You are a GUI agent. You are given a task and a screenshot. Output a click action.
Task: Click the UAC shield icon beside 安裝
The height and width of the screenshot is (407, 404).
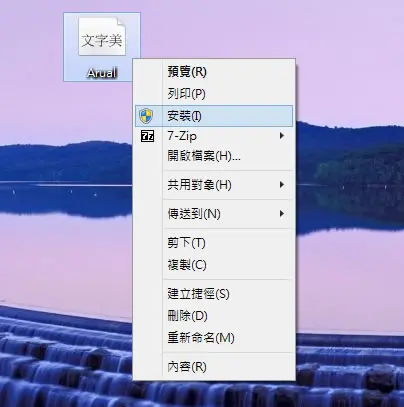click(x=146, y=116)
